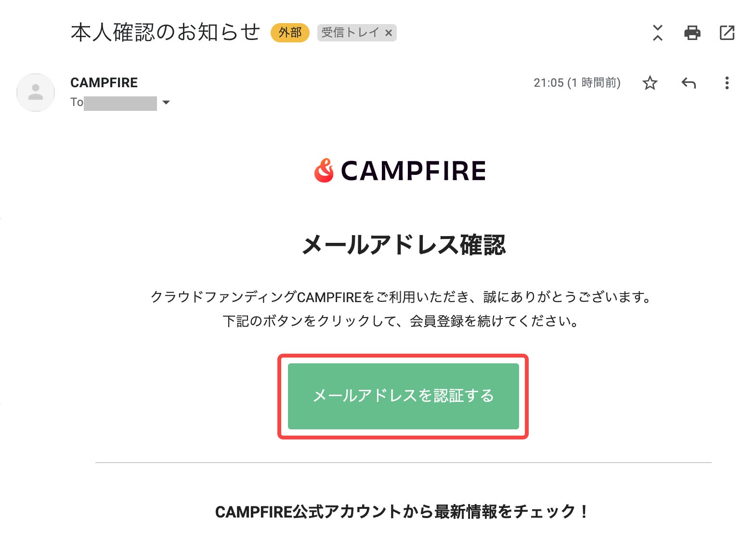This screenshot has width=756, height=558.
Task: Click the 本人確認のお知らせ subject line
Action: 165,32
